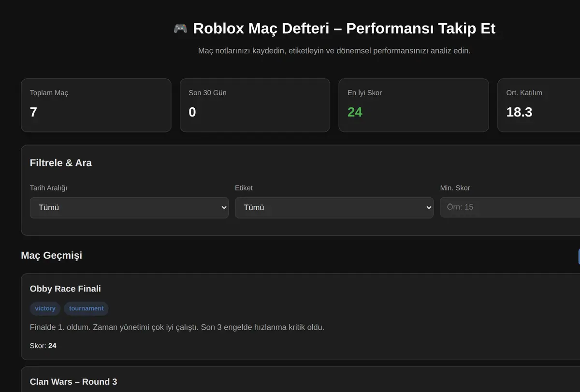Click the Tarih Aralığı field label
Viewport: 580px width, 392px height.
48,188
